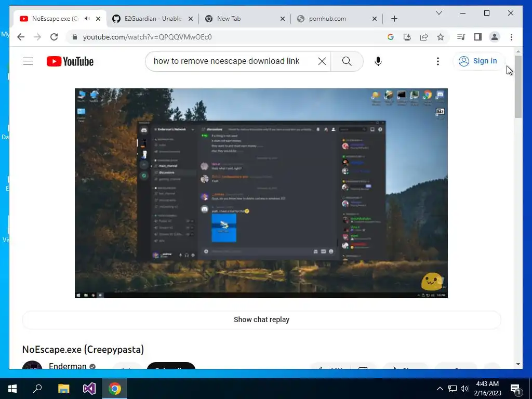Open YouTube settings three-dot menu

coord(437,61)
